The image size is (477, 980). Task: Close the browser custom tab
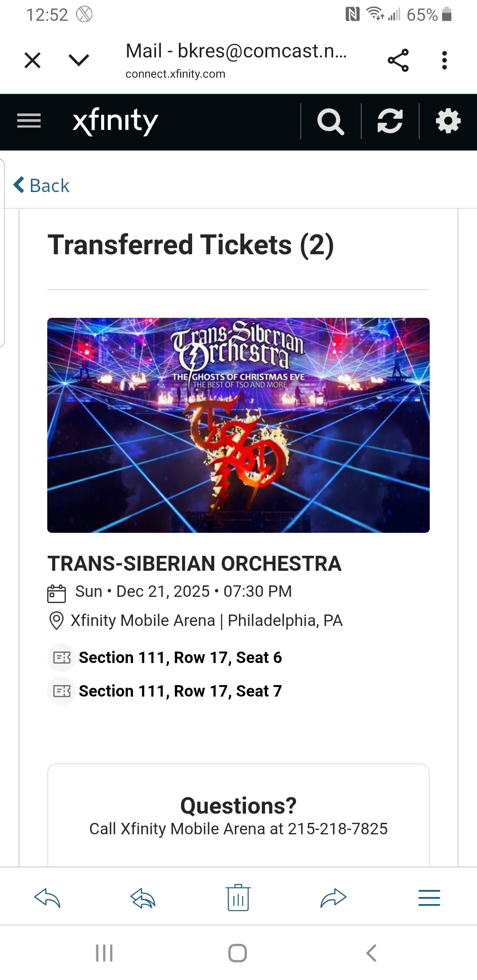(x=33, y=60)
